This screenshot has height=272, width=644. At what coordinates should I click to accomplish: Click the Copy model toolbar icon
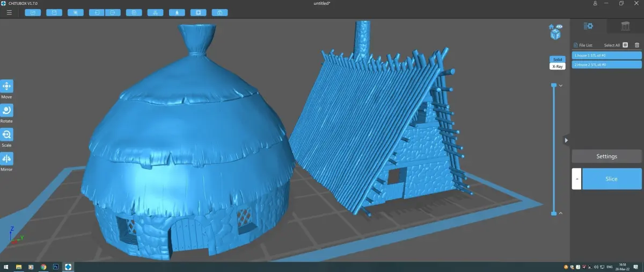pos(134,12)
